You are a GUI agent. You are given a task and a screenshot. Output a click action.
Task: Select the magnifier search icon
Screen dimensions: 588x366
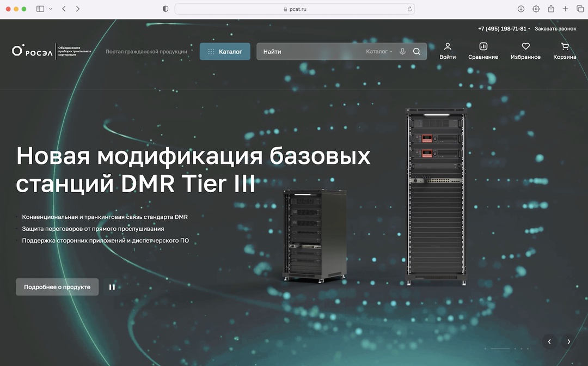(417, 51)
